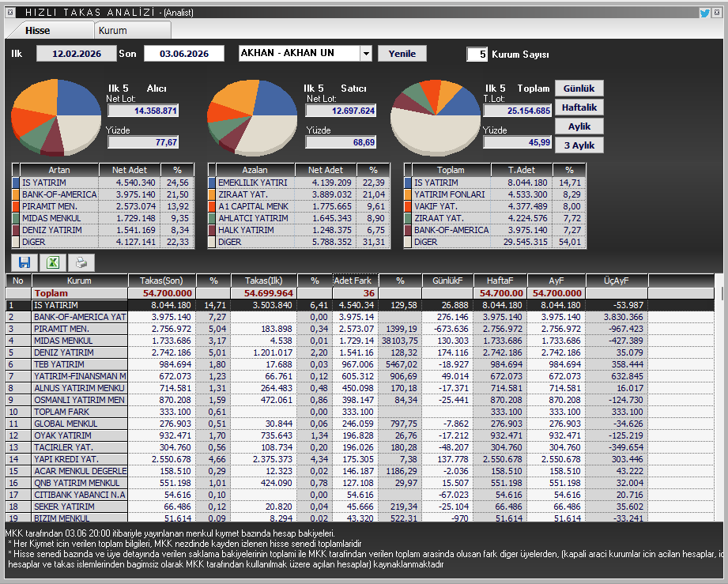
Task: Switch to the Kurum tab
Action: point(132,31)
